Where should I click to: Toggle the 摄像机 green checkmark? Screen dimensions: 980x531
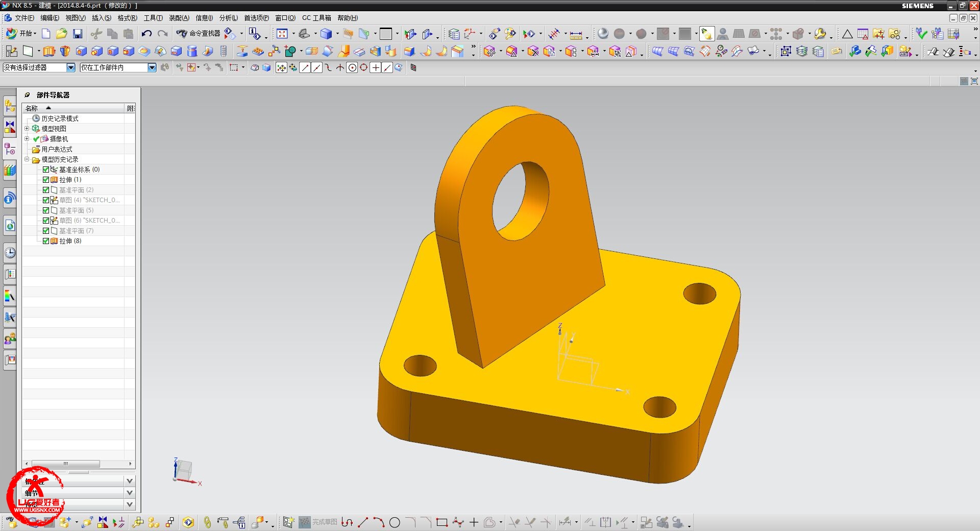point(36,139)
